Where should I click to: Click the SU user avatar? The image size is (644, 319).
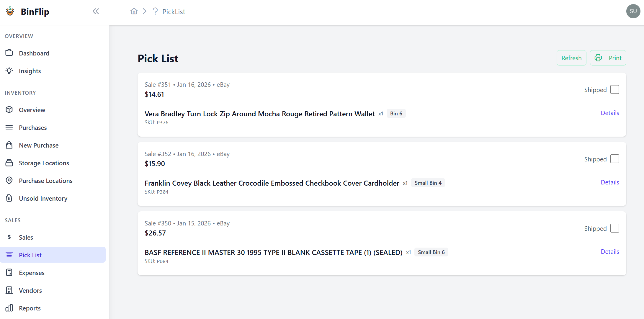633,11
